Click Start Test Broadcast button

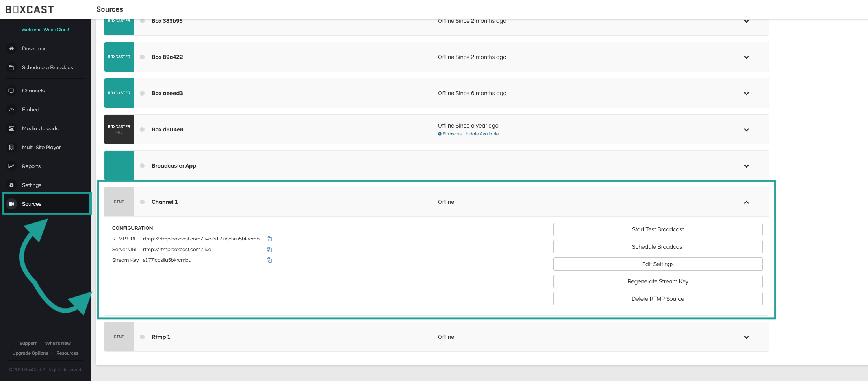[x=657, y=229]
